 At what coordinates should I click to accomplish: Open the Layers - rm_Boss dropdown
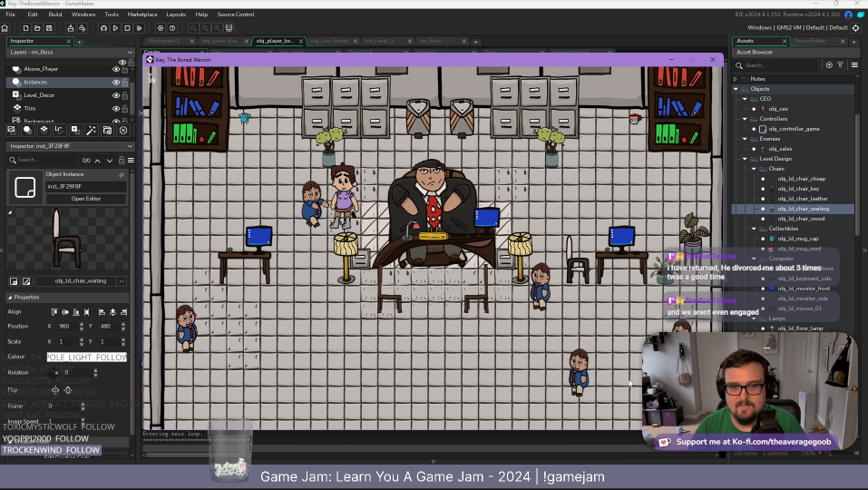[x=70, y=52]
